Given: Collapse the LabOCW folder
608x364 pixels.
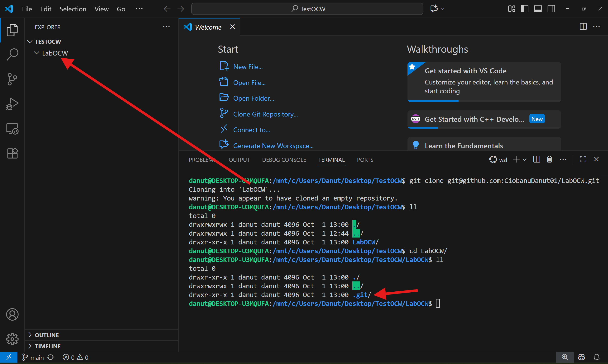Looking at the screenshot, I should [37, 53].
